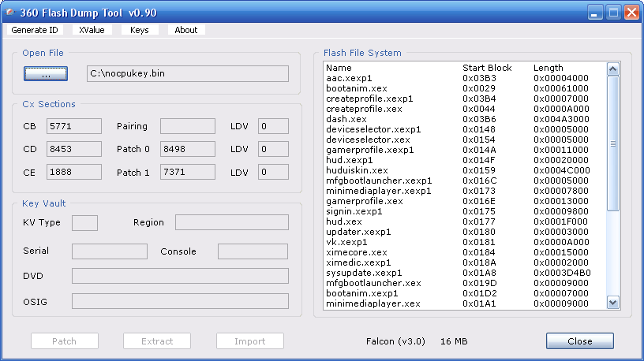Select hud.xexp1 in the file list

tap(464, 160)
